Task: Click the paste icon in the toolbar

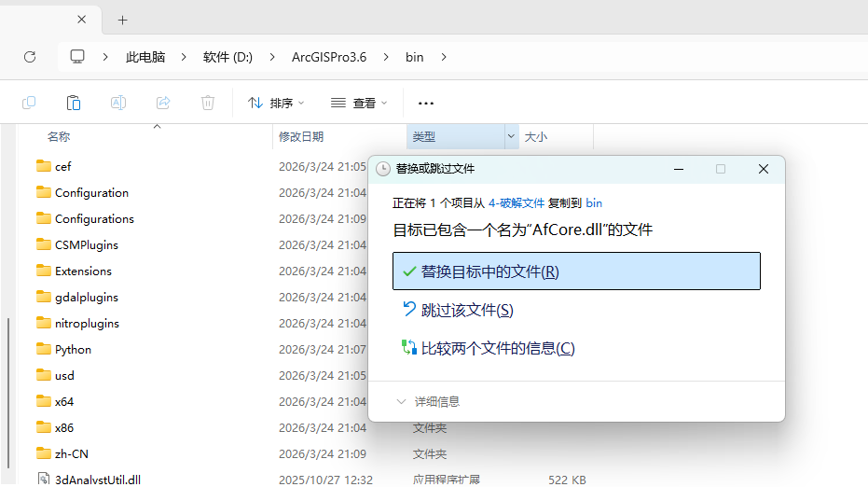Action: (74, 103)
